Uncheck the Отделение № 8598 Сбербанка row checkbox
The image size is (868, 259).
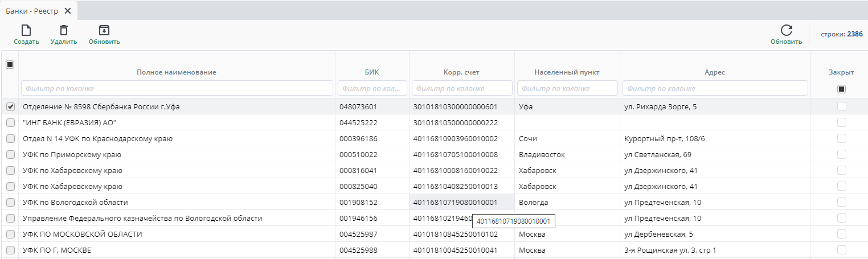[x=10, y=106]
